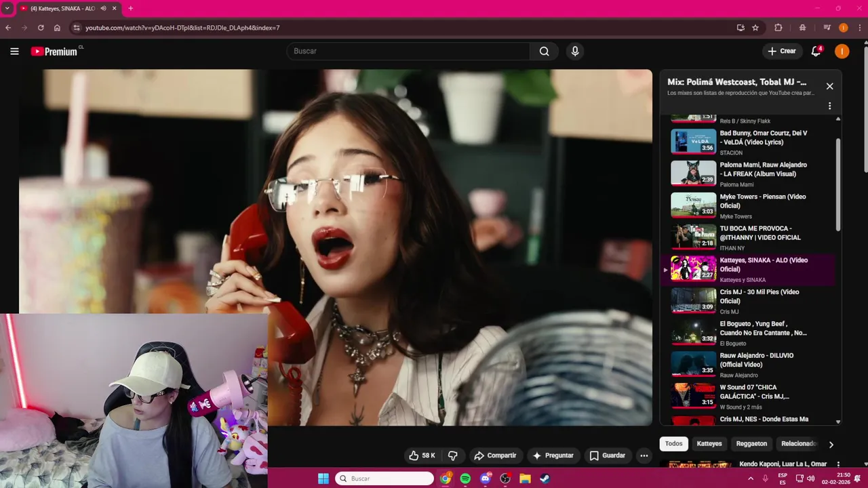Open Kendo Kaponi recommended video title
The width and height of the screenshot is (868, 488).
coord(783,464)
